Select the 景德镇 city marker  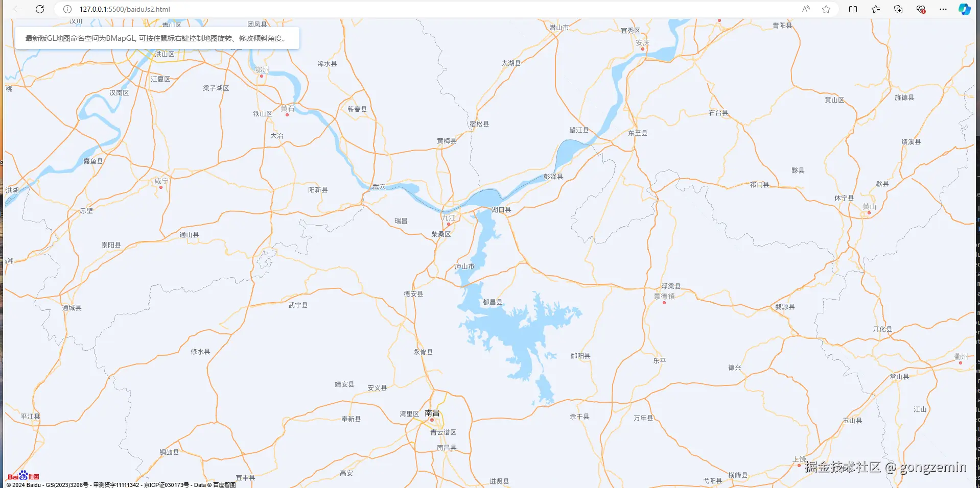click(664, 303)
